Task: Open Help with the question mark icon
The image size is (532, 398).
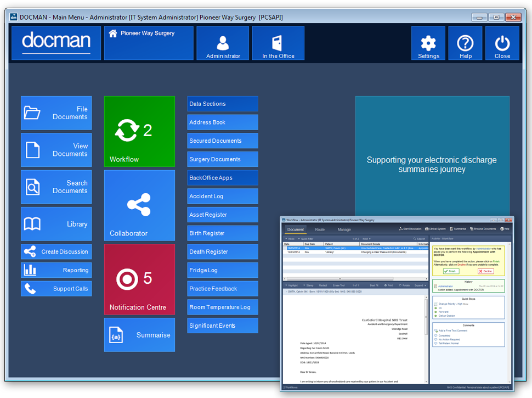Action: (x=465, y=43)
